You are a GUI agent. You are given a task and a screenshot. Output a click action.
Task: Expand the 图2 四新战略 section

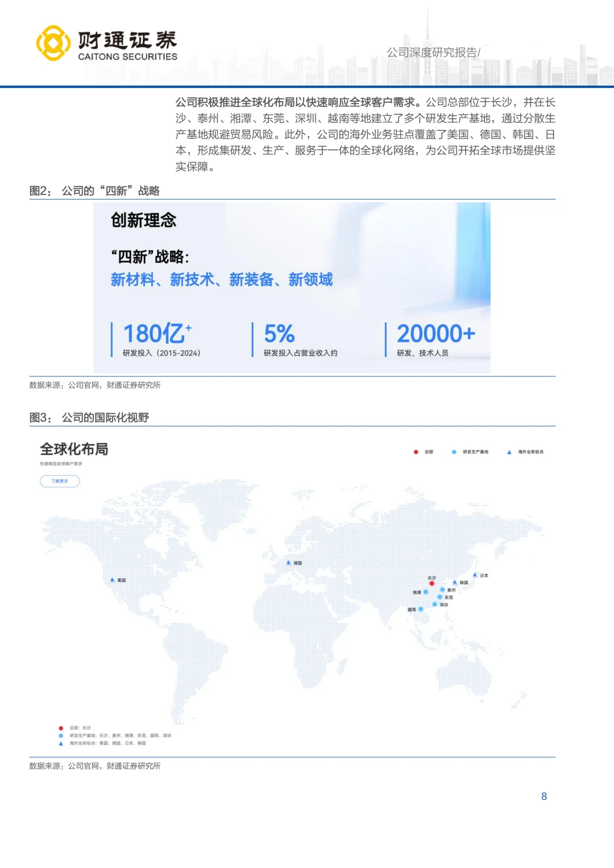point(95,191)
